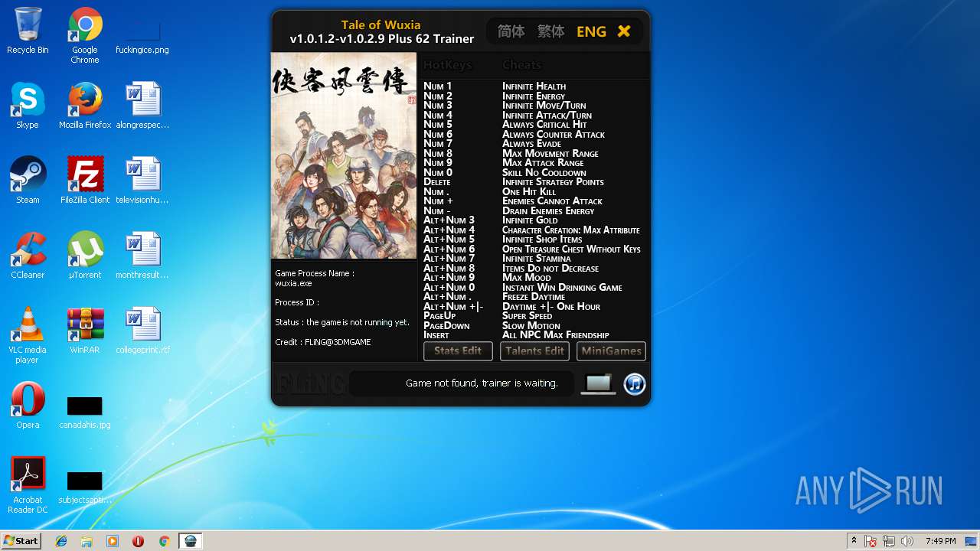Select the trainer app taskbar button
The image size is (980, 551).
click(191, 541)
